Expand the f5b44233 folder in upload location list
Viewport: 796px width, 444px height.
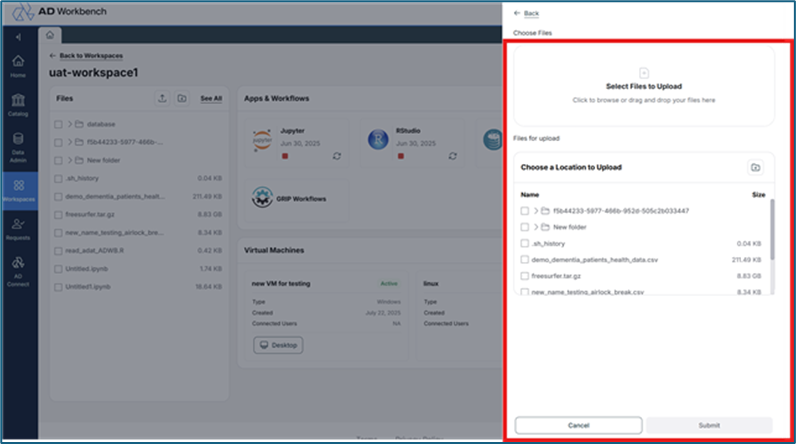click(x=535, y=211)
